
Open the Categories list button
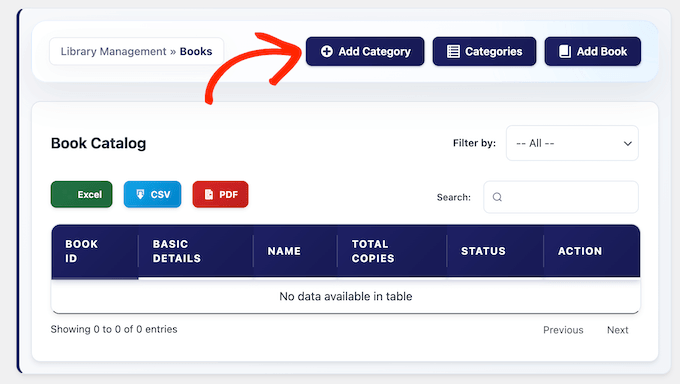(484, 51)
